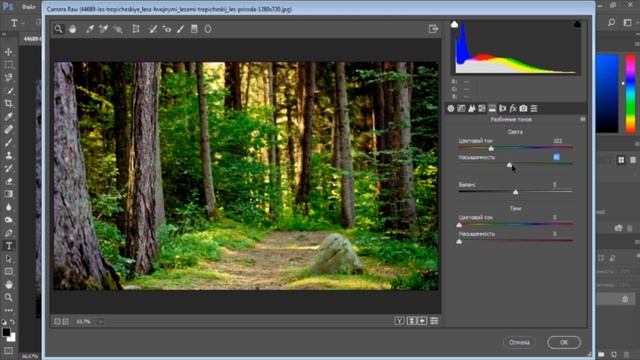Select the Radial Filter tool

point(208,29)
